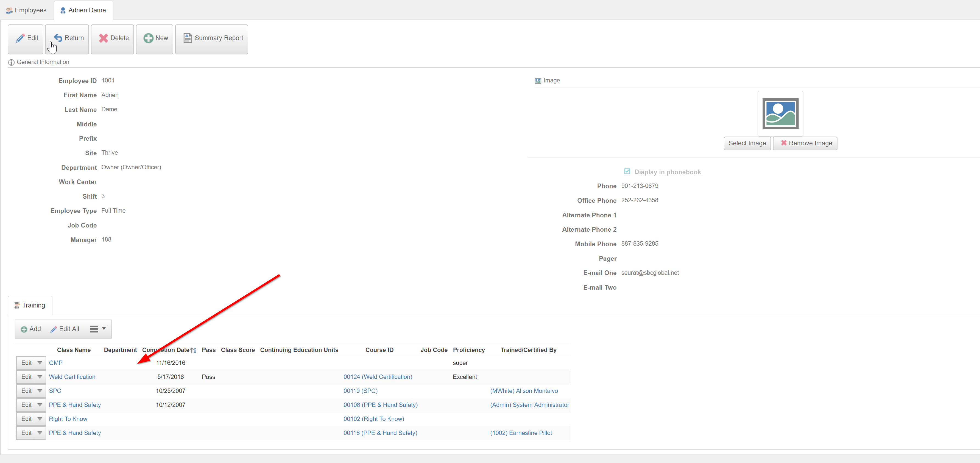Open course 00124 (Weld Certification) link
980x463 pixels.
pos(377,377)
